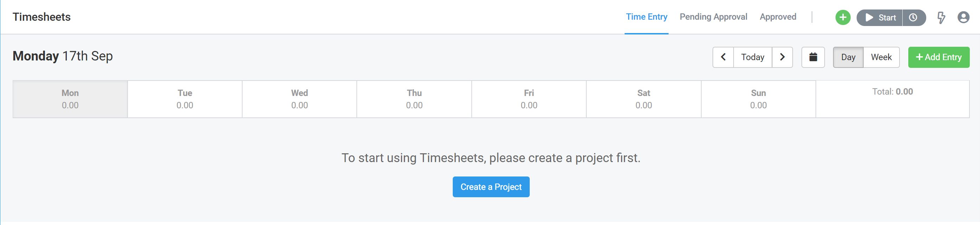Click the lightning bolt icon

[x=941, y=18]
